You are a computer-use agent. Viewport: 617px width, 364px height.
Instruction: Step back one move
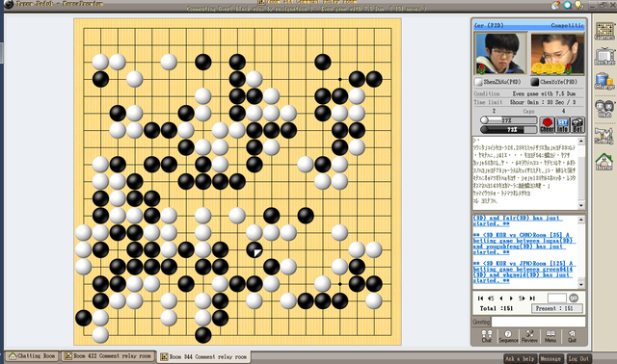[x=501, y=299]
